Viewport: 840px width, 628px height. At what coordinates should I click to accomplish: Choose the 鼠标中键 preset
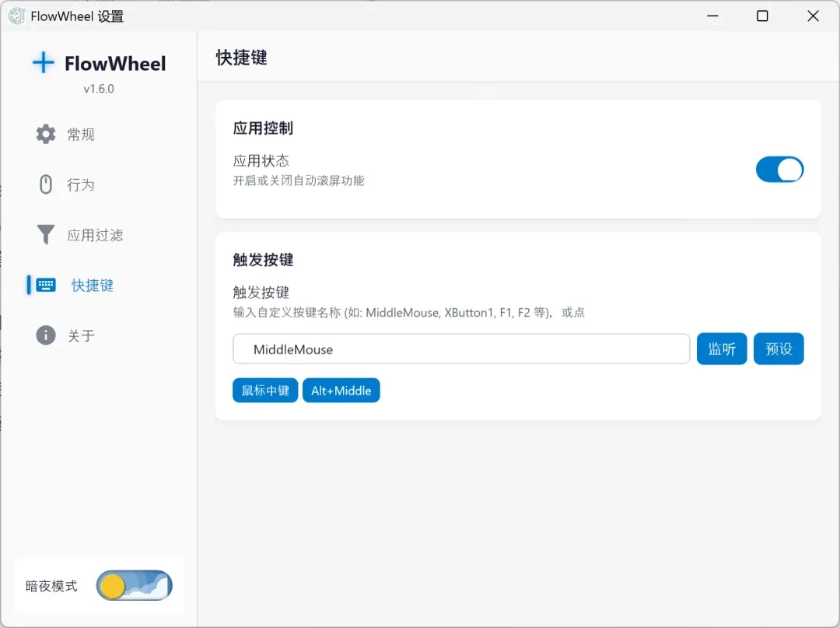click(265, 390)
